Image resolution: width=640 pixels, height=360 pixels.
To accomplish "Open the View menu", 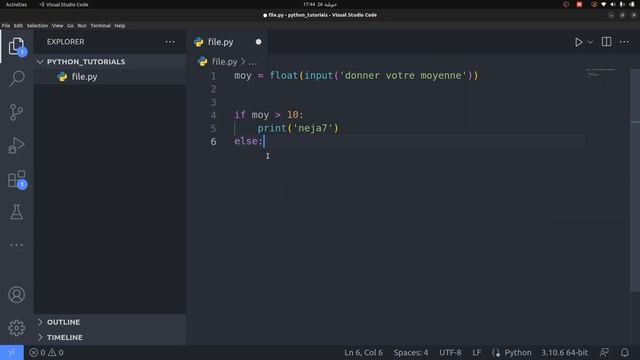I will tap(58, 25).
